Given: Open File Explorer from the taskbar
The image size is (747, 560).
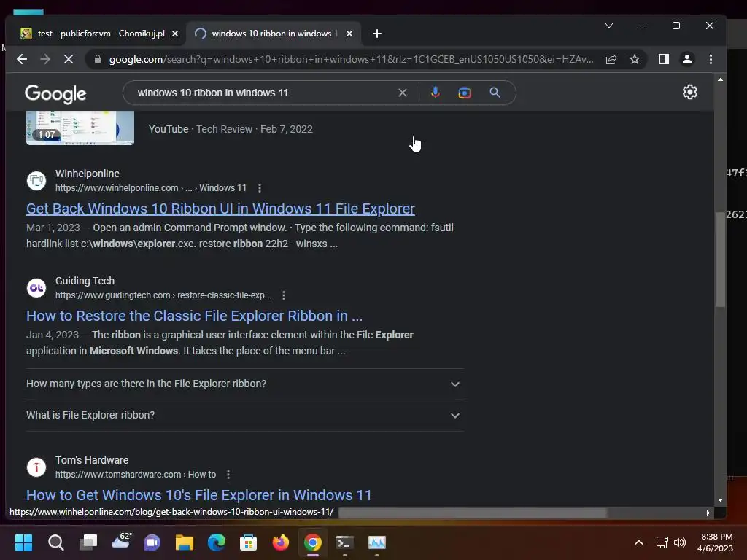Looking at the screenshot, I should pos(185,542).
